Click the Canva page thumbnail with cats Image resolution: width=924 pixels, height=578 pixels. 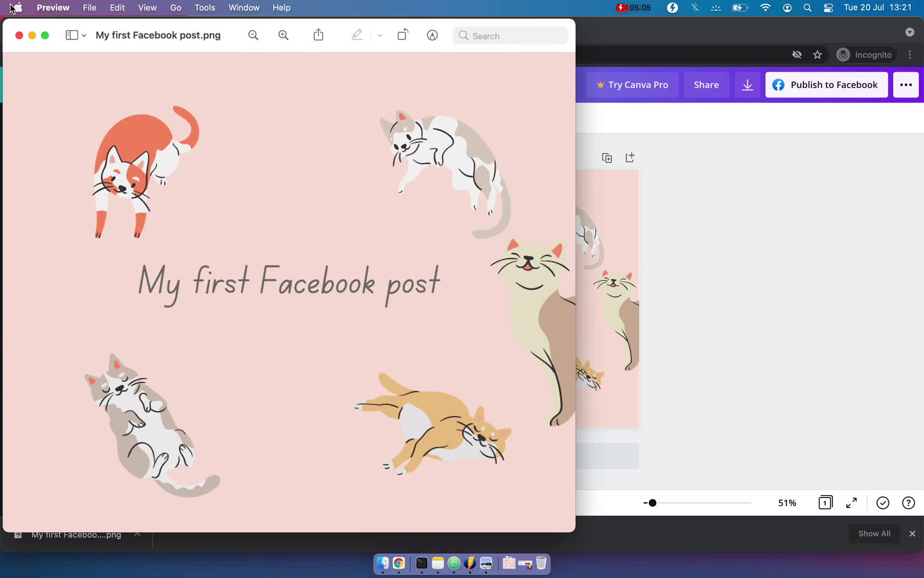[x=607, y=299]
